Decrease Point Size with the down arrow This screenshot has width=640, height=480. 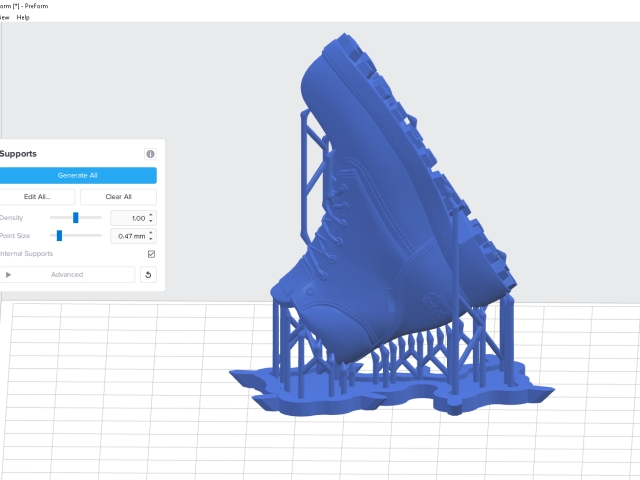click(x=151, y=238)
